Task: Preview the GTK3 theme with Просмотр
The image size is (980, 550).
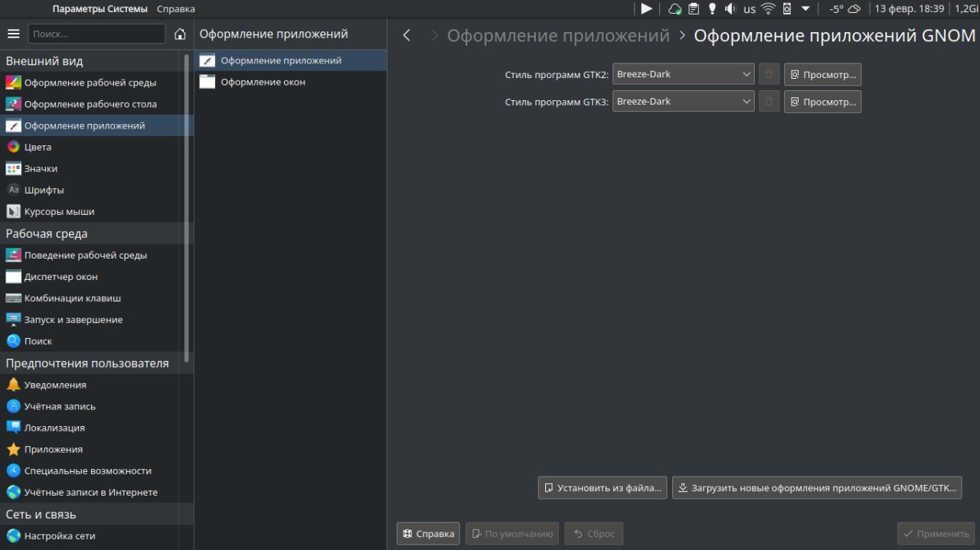Action: click(x=822, y=102)
